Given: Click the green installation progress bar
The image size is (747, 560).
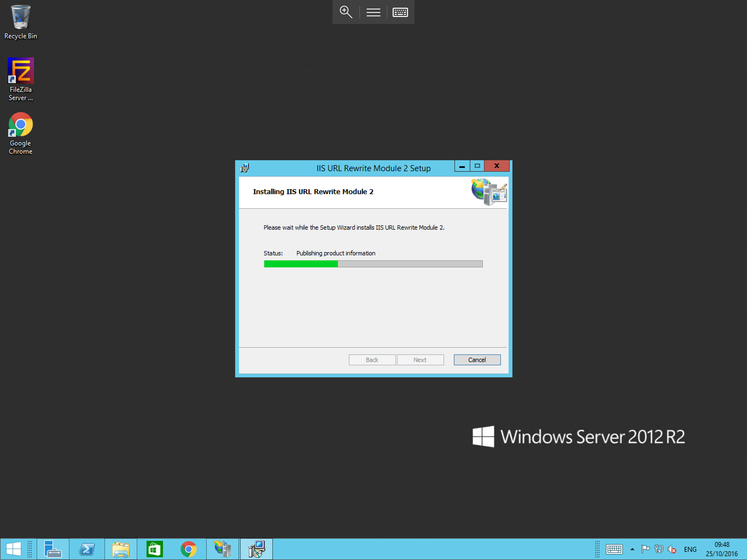Looking at the screenshot, I should click(x=373, y=264).
